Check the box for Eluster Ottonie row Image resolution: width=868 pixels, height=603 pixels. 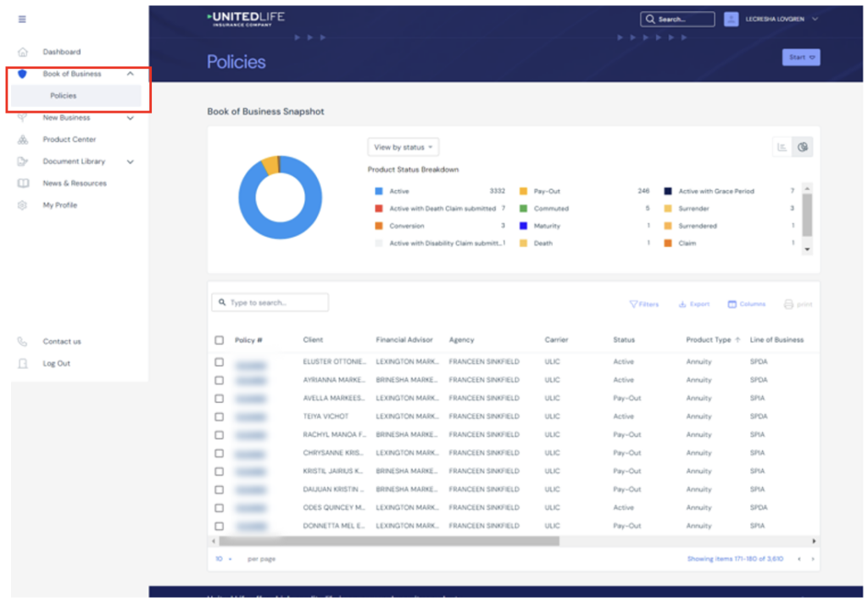click(220, 362)
